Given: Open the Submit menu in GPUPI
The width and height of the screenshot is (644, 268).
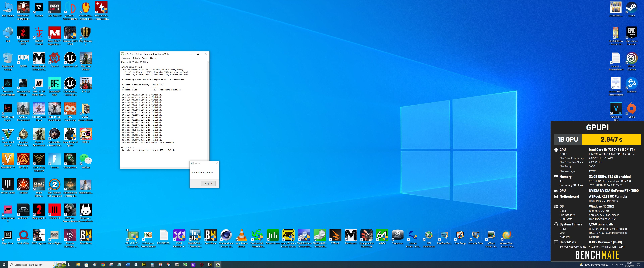Looking at the screenshot, I should point(136,58).
